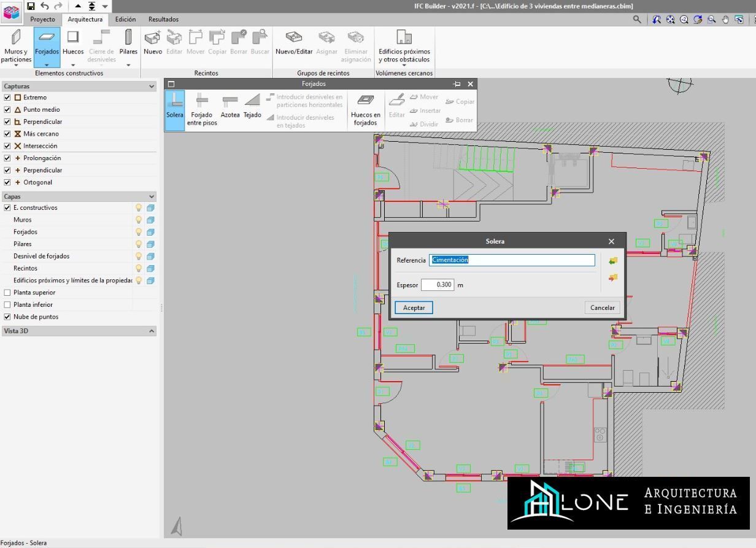Click Edificios próximos y otros obstáculos

[x=404, y=45]
